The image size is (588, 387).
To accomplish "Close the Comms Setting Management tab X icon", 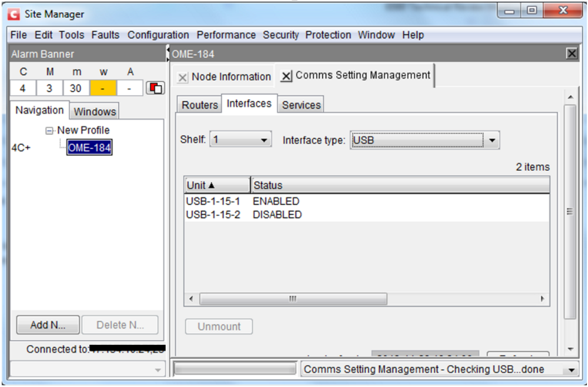I will [x=286, y=76].
